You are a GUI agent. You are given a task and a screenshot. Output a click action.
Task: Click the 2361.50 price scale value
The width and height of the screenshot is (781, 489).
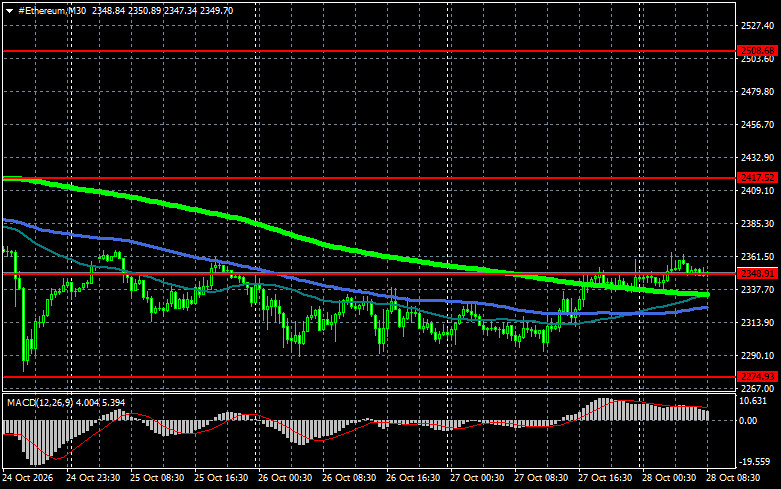[758, 256]
